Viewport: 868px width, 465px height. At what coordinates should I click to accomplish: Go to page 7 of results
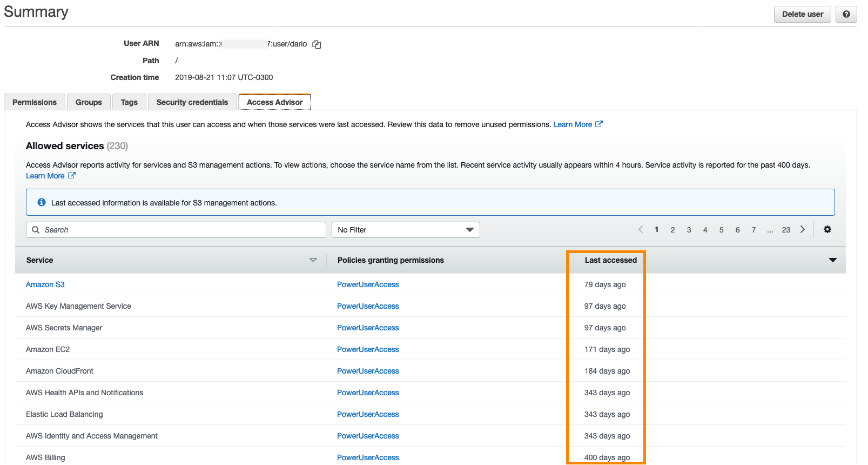tap(753, 230)
